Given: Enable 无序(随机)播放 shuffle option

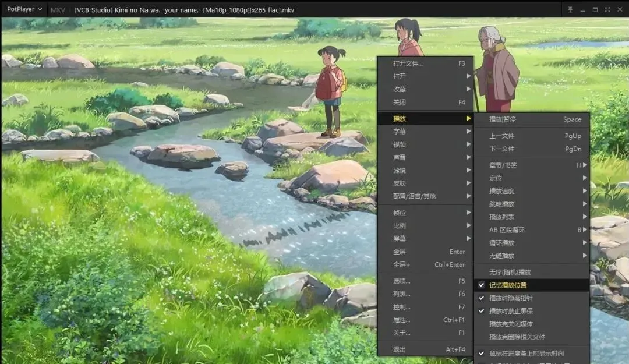Looking at the screenshot, I should (x=532, y=272).
